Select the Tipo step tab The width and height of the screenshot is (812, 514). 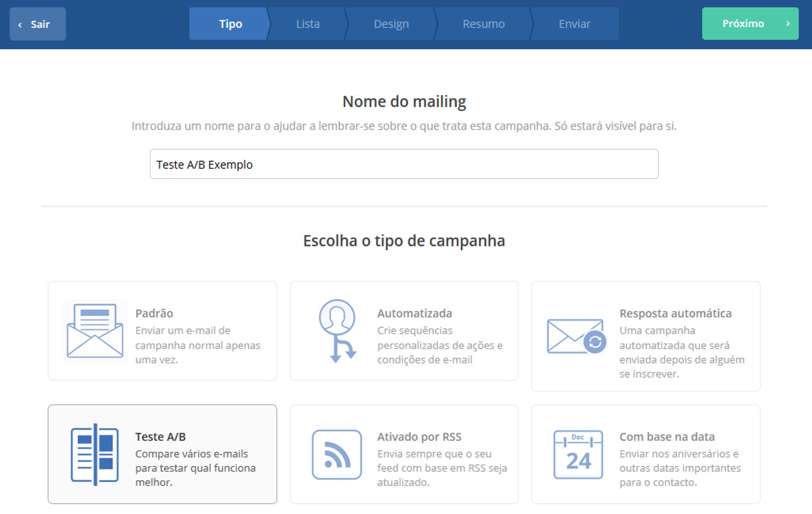(230, 24)
